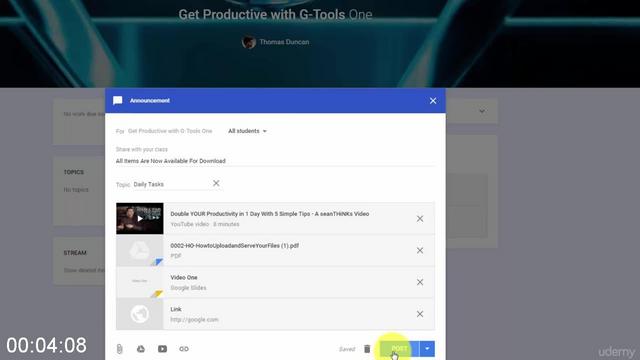Click the Video One attachment title
The height and width of the screenshot is (360, 640).
(x=184, y=278)
